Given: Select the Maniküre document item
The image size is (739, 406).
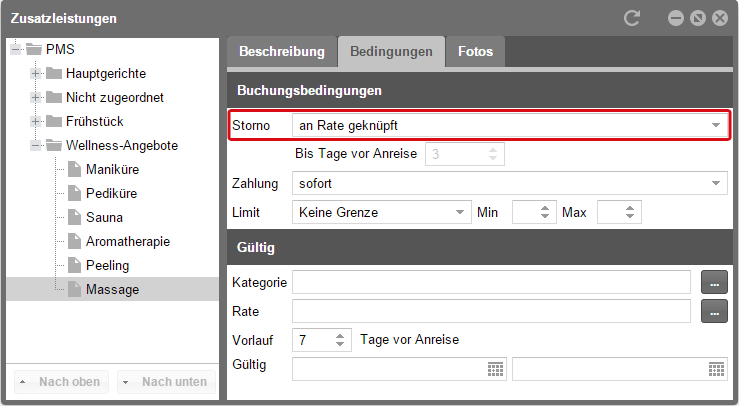Looking at the screenshot, I should (x=112, y=169).
